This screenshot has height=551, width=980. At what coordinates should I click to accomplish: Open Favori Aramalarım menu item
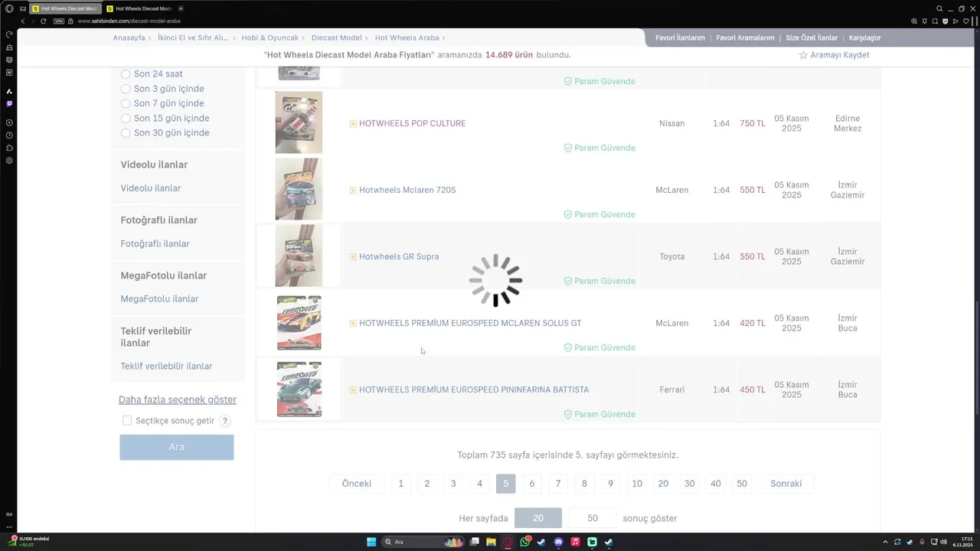[745, 37]
